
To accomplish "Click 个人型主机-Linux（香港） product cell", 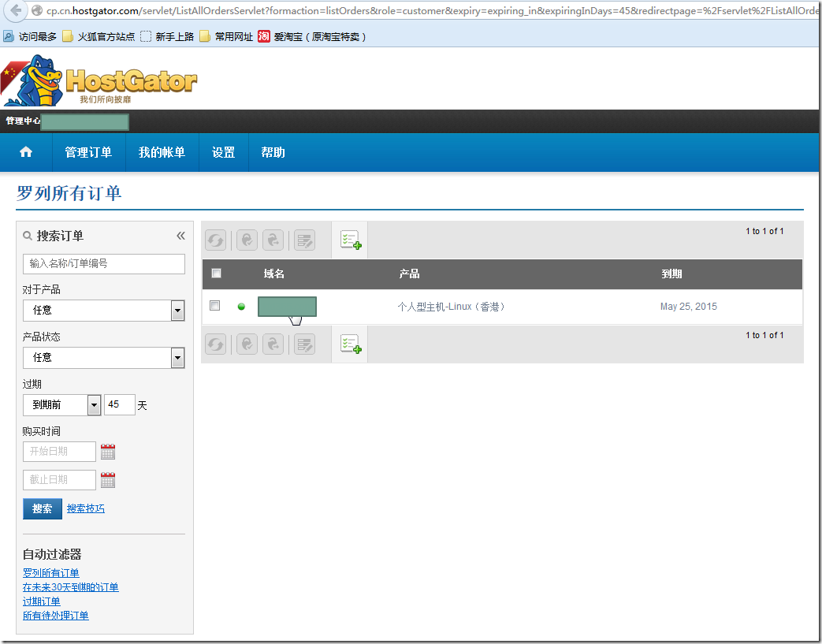I will click(x=452, y=307).
